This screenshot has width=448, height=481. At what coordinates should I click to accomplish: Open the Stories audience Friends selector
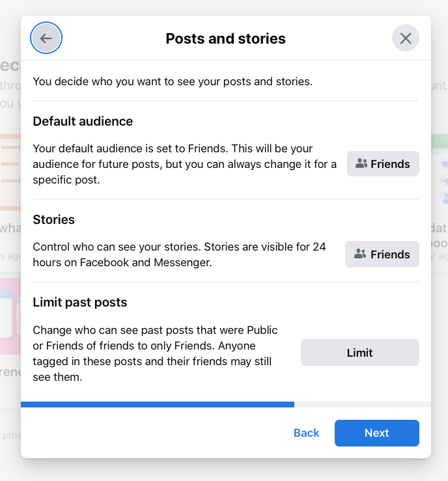tap(382, 254)
